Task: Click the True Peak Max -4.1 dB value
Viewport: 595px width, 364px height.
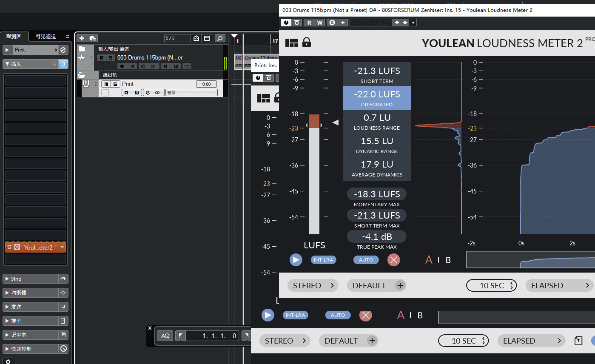Action: point(377,236)
